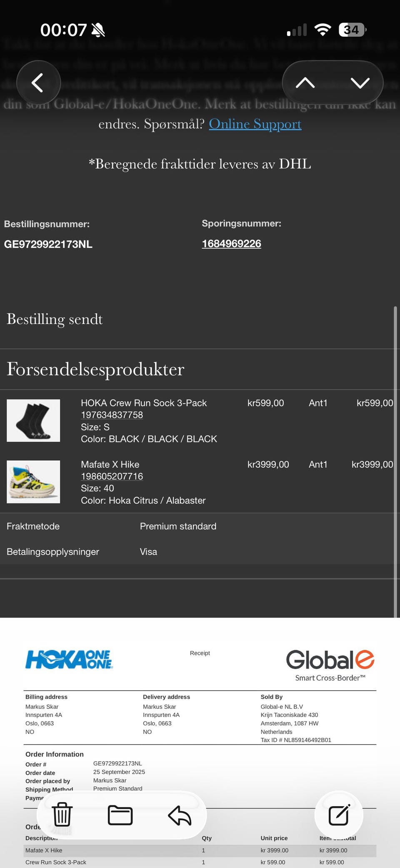The width and height of the screenshot is (400, 868).
Task: Go to previous message with up chevron
Action: point(305,83)
